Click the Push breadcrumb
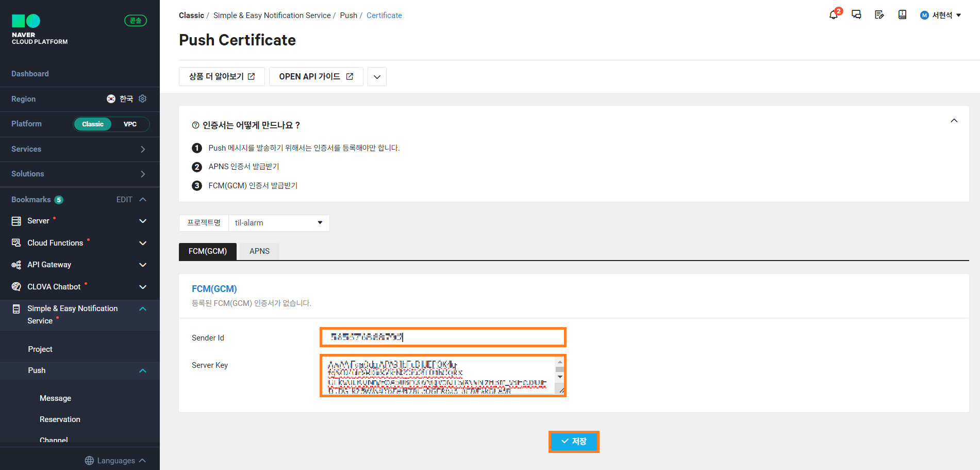 click(348, 15)
